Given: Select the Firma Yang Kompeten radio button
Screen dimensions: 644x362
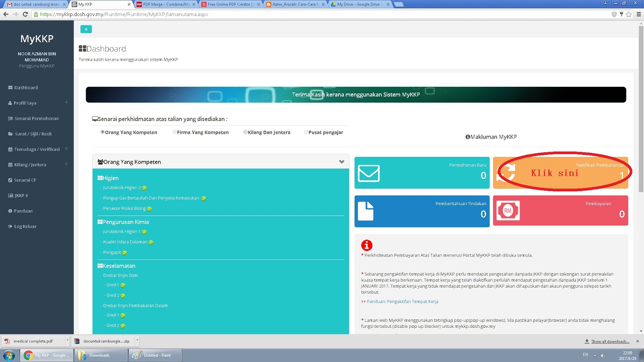Looking at the screenshot, I should click(x=175, y=132).
